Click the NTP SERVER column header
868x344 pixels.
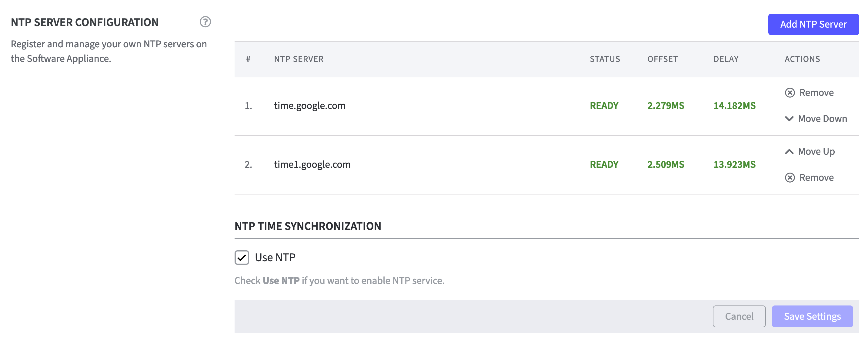pos(299,59)
